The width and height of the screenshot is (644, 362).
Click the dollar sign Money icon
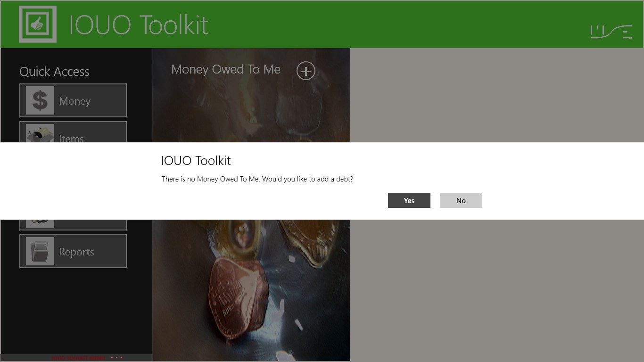point(40,100)
